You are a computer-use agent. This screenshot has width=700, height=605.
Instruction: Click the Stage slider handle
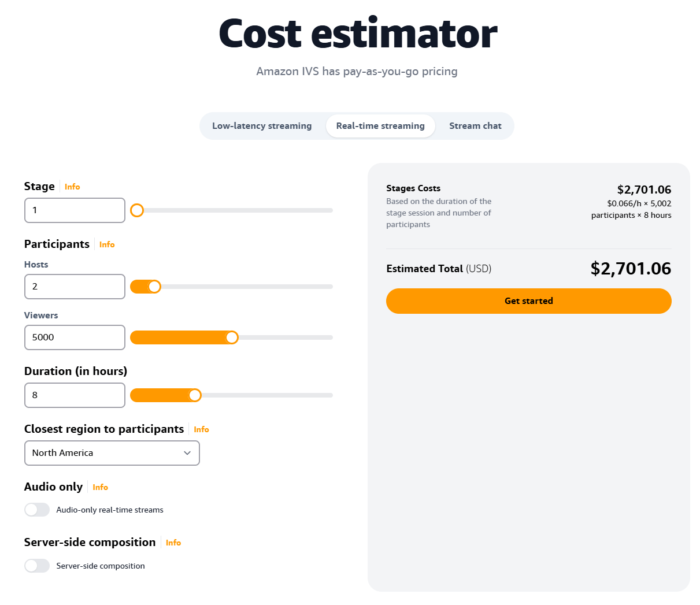click(137, 210)
